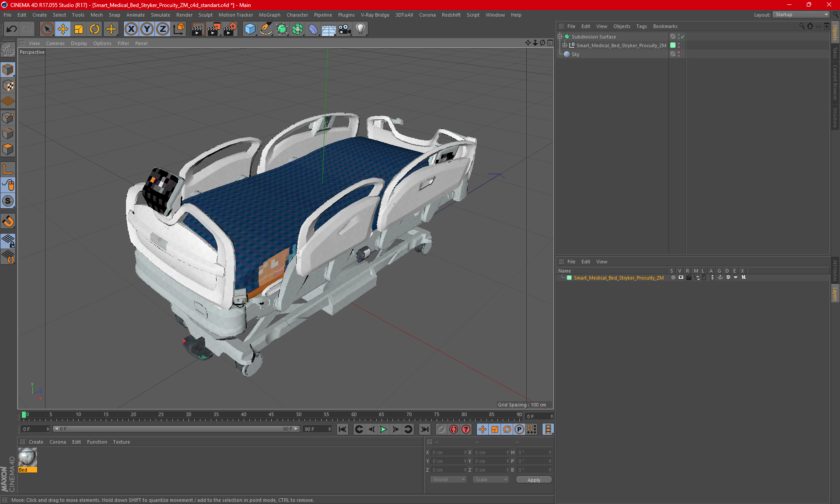Click the timeline range preview slider
Image resolution: width=840 pixels, height=504 pixels.
[x=176, y=429]
